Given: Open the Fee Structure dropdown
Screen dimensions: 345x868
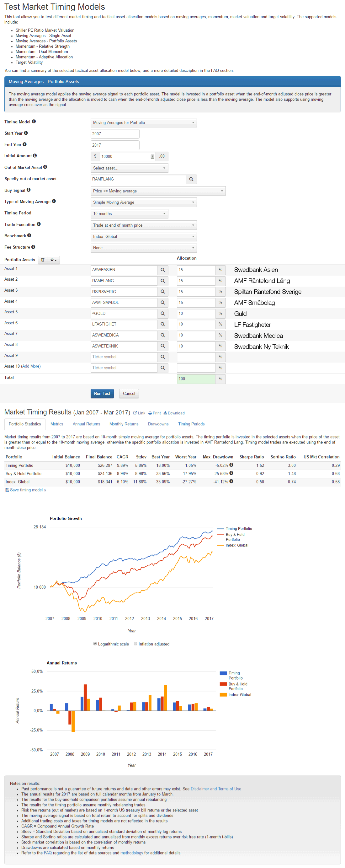Looking at the screenshot, I should coord(143,248).
